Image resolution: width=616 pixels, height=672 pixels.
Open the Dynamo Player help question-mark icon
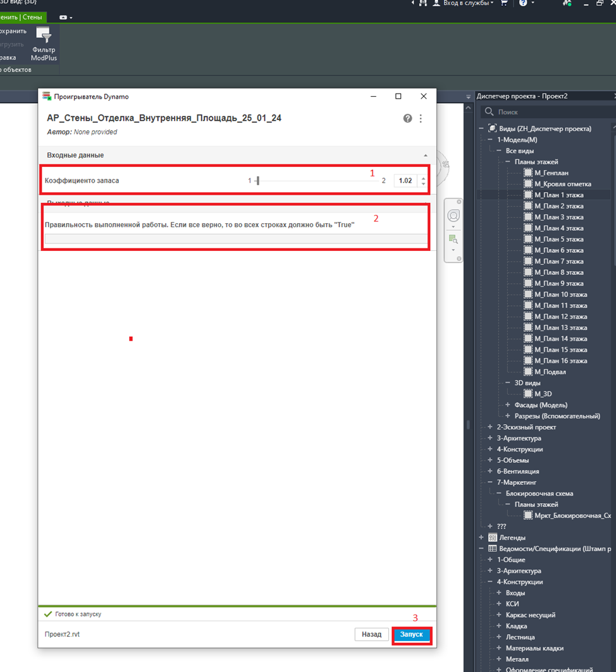(x=407, y=118)
